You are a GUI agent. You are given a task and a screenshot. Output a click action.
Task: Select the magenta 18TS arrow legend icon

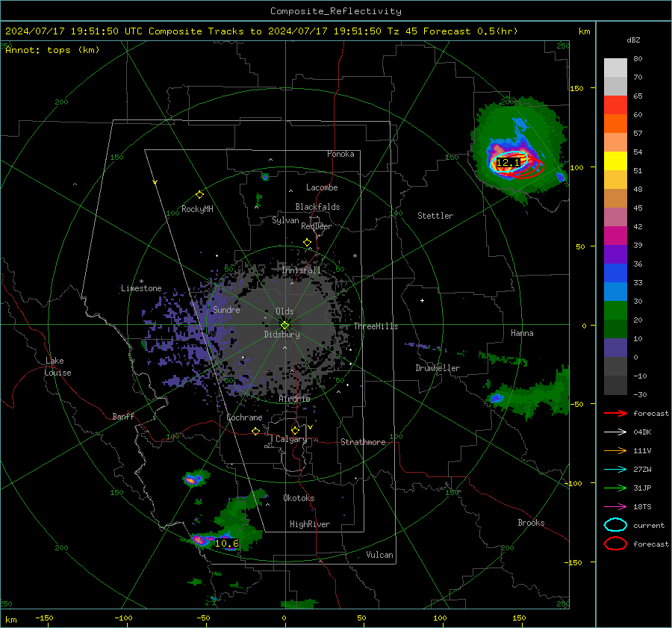tap(615, 507)
